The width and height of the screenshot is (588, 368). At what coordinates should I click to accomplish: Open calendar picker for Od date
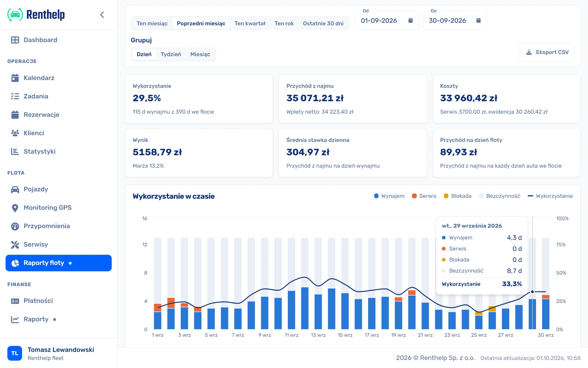click(x=411, y=20)
